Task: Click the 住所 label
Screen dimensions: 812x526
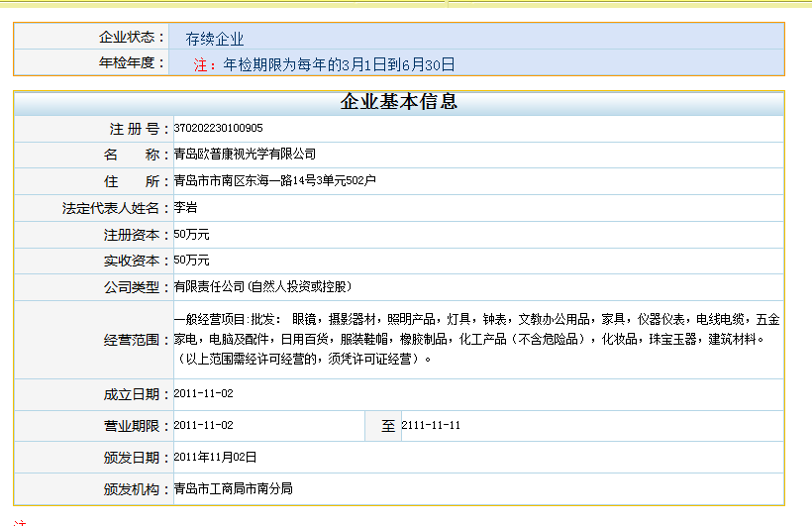Action: click(x=136, y=182)
